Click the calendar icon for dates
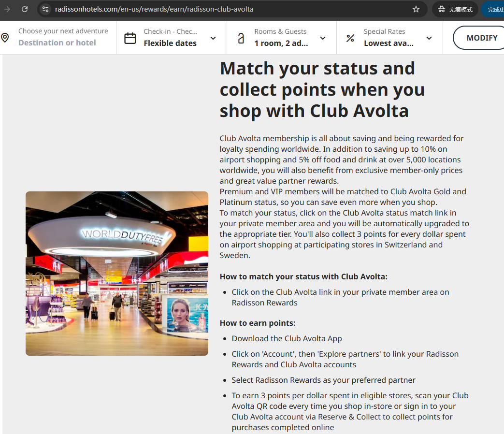The image size is (504, 434). click(x=130, y=38)
